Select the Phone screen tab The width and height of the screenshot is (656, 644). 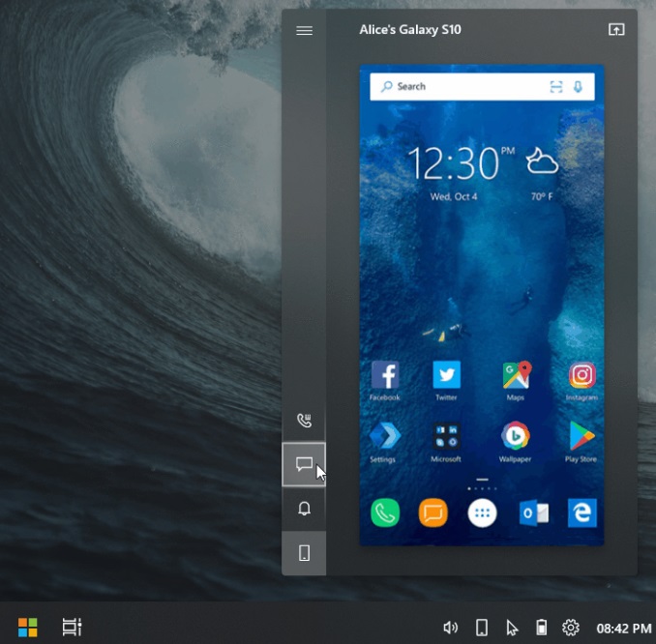[x=304, y=553]
